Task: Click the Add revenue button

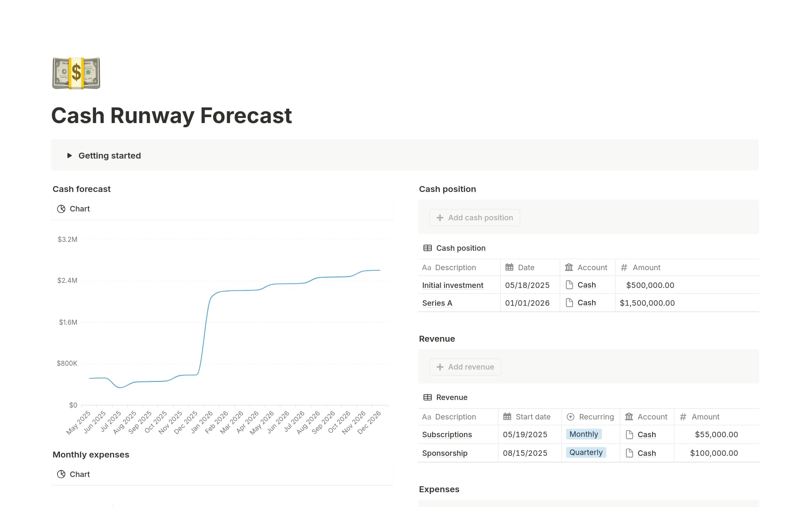Action: click(465, 367)
